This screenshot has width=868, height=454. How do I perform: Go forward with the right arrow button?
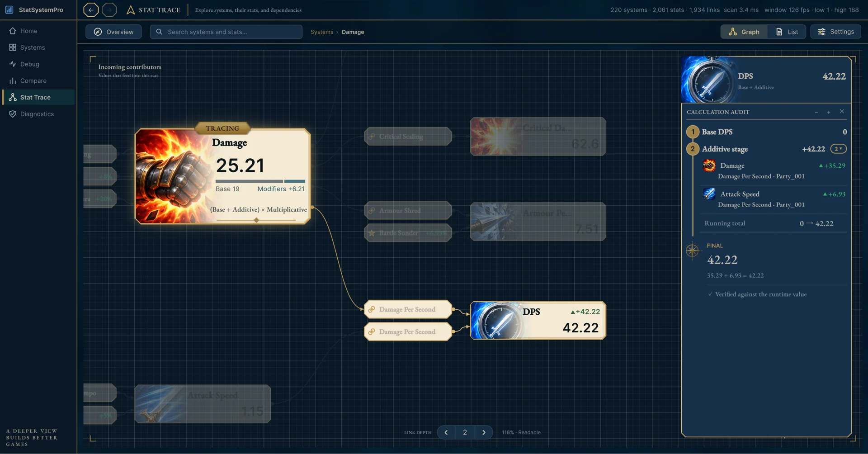coord(109,9)
